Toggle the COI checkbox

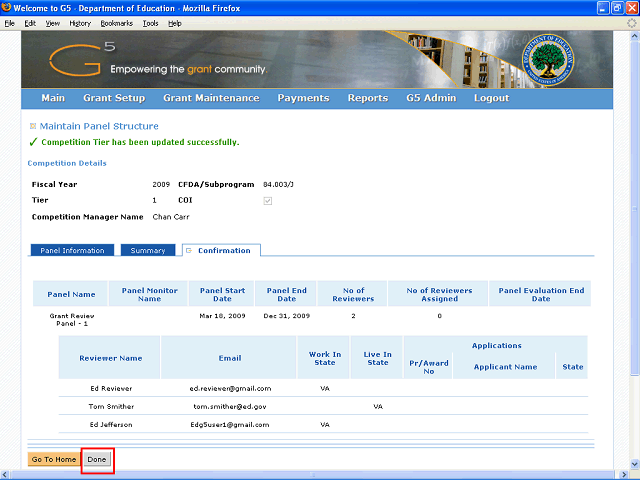pos(267,201)
